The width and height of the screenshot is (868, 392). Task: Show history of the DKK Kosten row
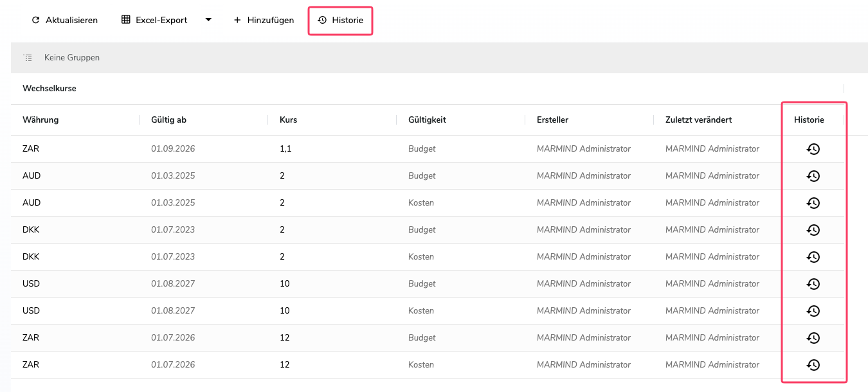pos(813,257)
